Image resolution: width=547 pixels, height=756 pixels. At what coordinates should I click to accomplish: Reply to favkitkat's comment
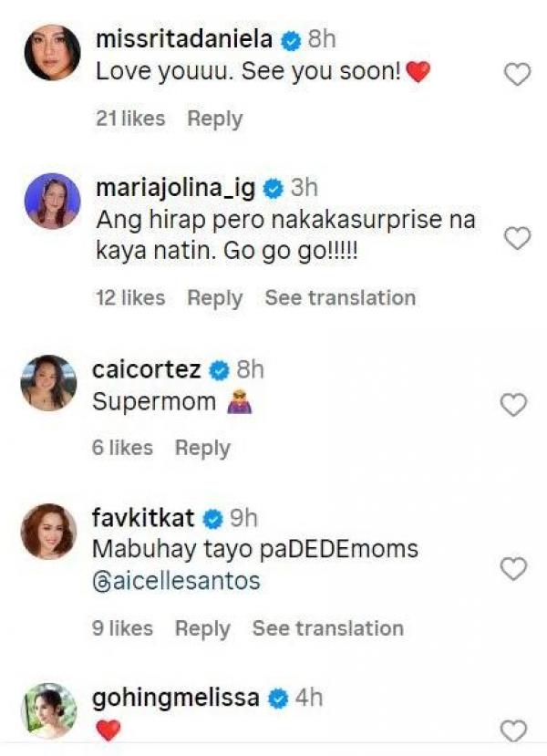202,628
